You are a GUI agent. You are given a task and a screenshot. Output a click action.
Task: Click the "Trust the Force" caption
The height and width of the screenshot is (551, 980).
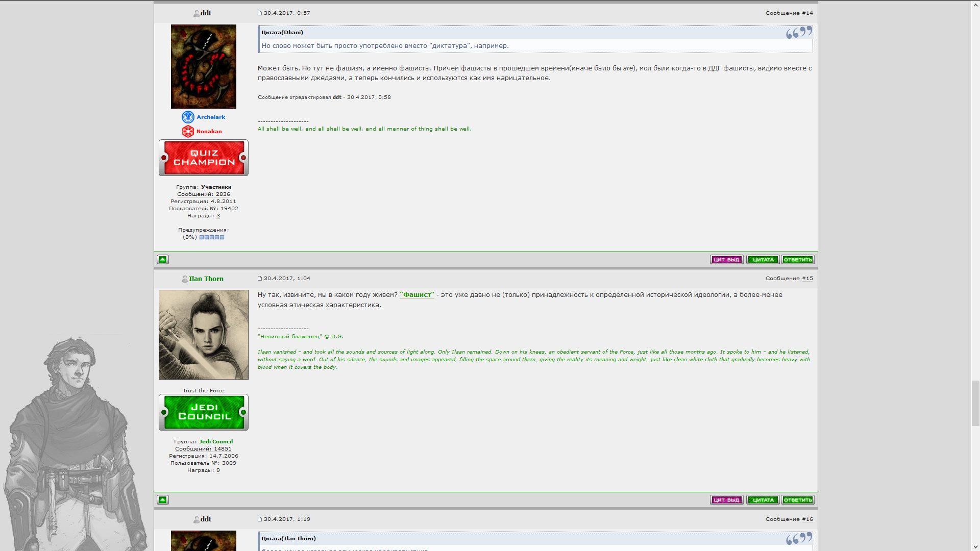click(x=204, y=391)
